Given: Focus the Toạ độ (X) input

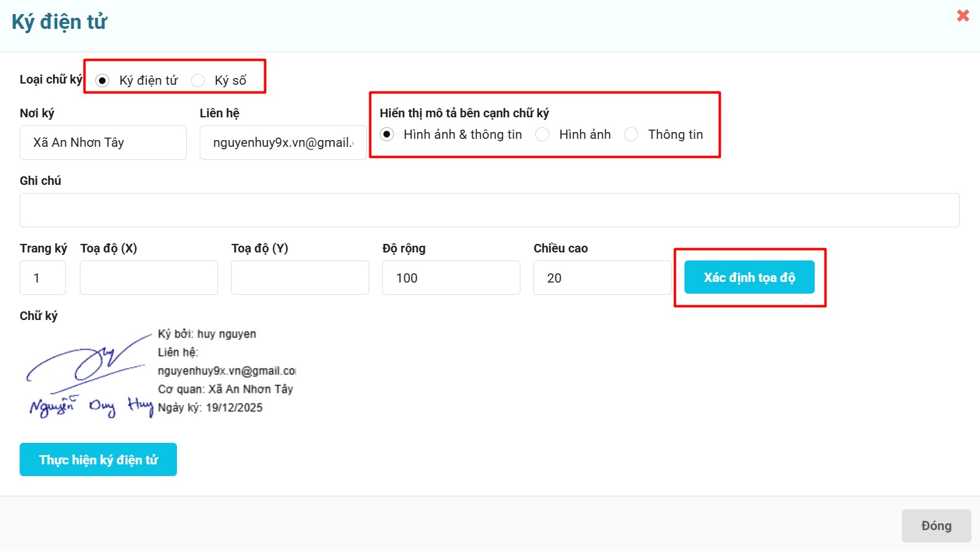Looking at the screenshot, I should point(149,278).
